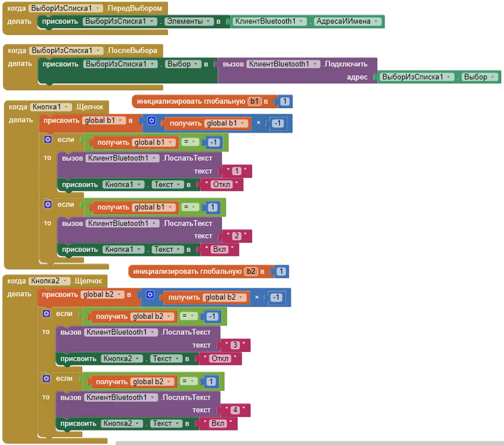Edit variable name b2 in initialization block
504x445 pixels.
[251, 271]
